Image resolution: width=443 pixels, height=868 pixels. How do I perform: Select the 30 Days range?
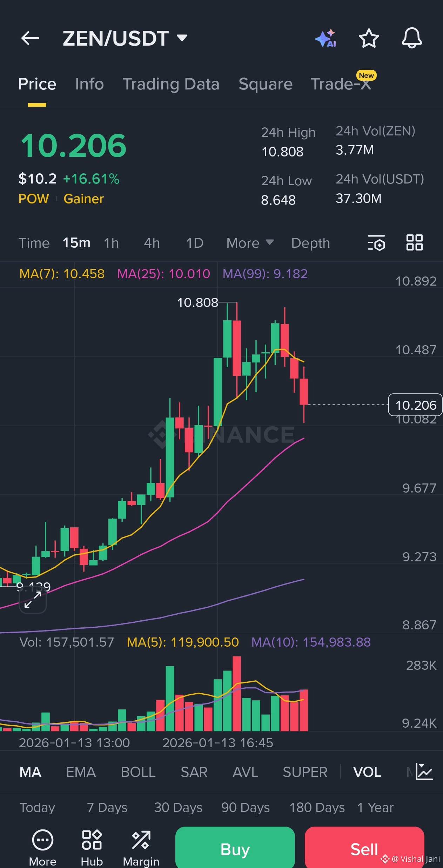pyautogui.click(x=178, y=807)
